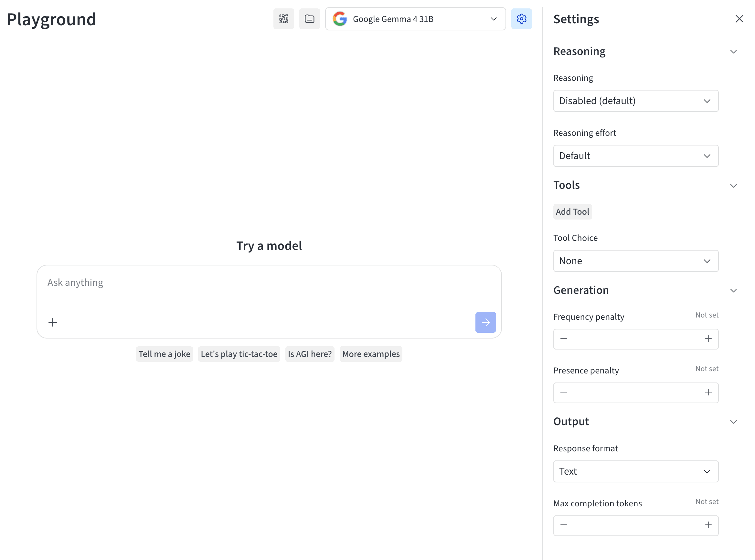Decrease Presence penalty with minus
This screenshot has height=560, width=755.
(x=564, y=393)
